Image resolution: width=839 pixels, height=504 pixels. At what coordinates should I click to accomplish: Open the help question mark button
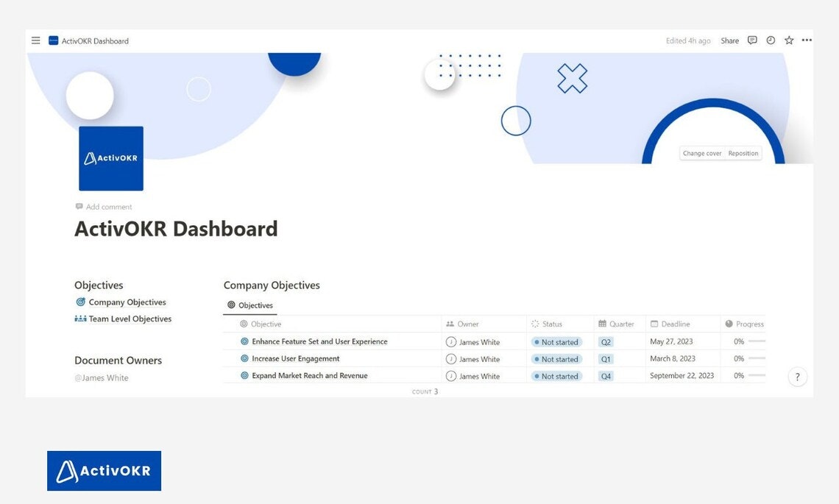pyautogui.click(x=797, y=377)
